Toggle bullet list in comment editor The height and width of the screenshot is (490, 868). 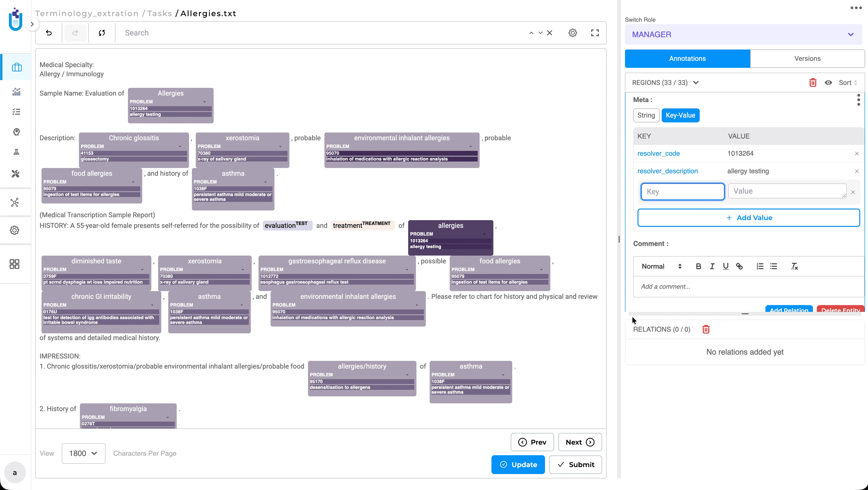pos(774,266)
